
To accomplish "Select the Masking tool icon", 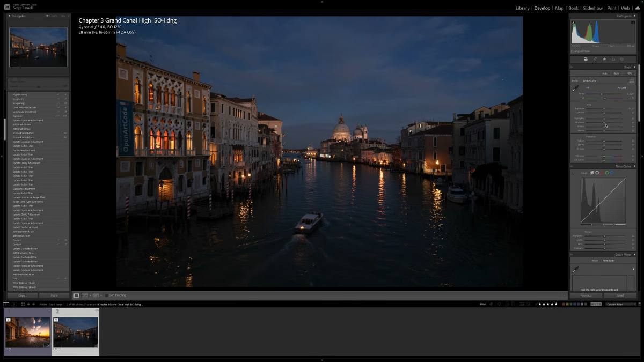I will point(621,59).
